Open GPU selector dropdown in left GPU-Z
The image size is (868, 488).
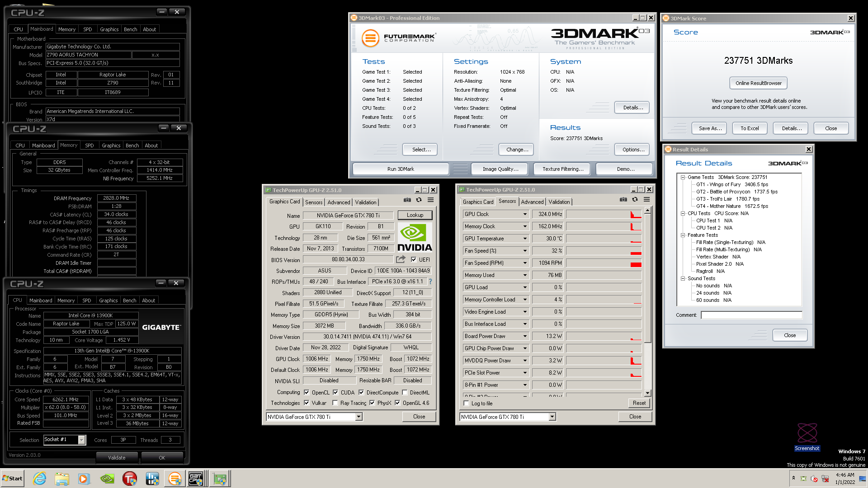[x=359, y=417]
